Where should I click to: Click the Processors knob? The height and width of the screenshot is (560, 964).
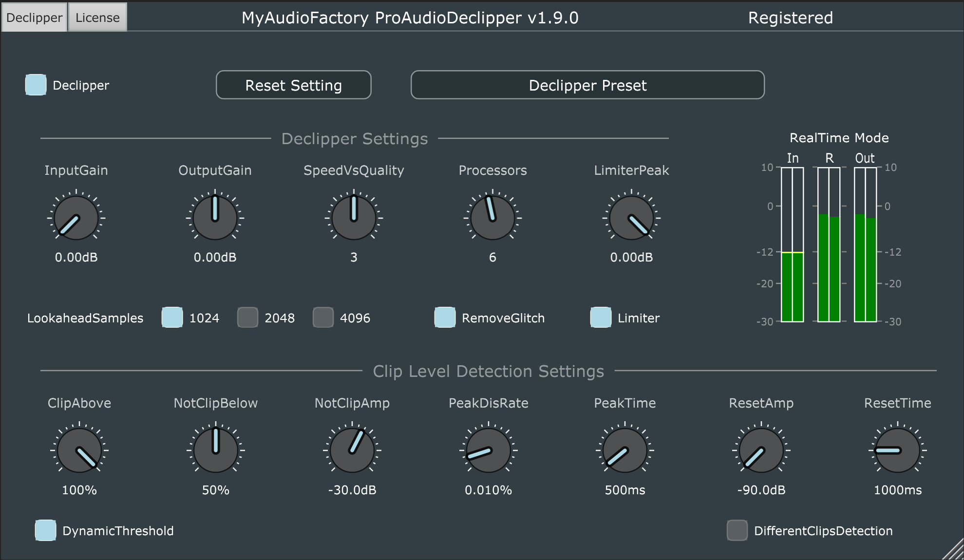point(492,218)
